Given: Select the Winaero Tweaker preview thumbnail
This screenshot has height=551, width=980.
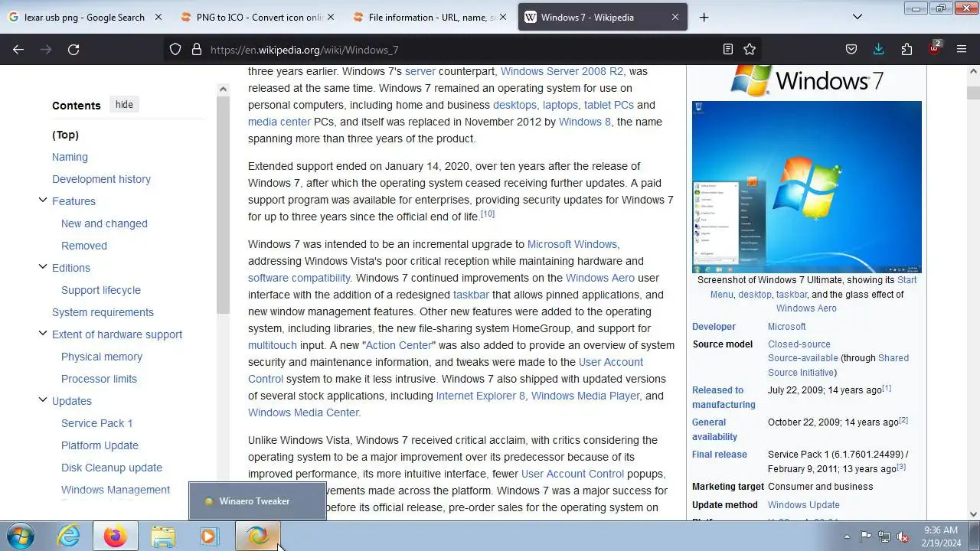Looking at the screenshot, I should tap(257, 501).
